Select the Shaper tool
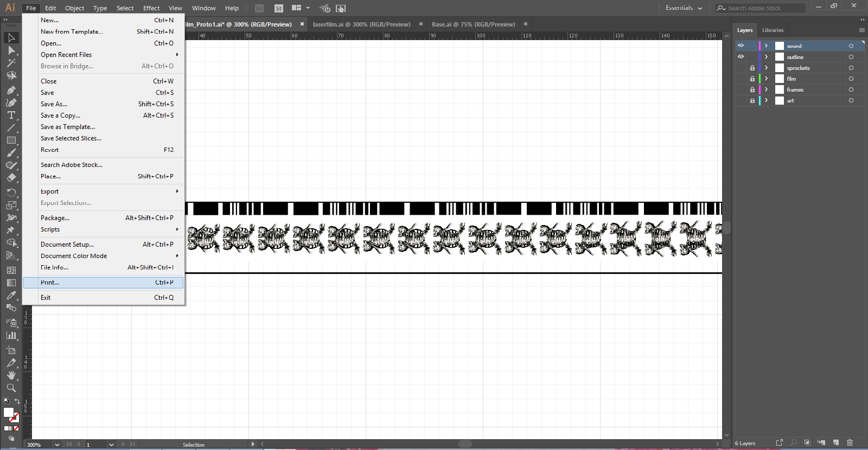868x450 pixels. (x=11, y=165)
